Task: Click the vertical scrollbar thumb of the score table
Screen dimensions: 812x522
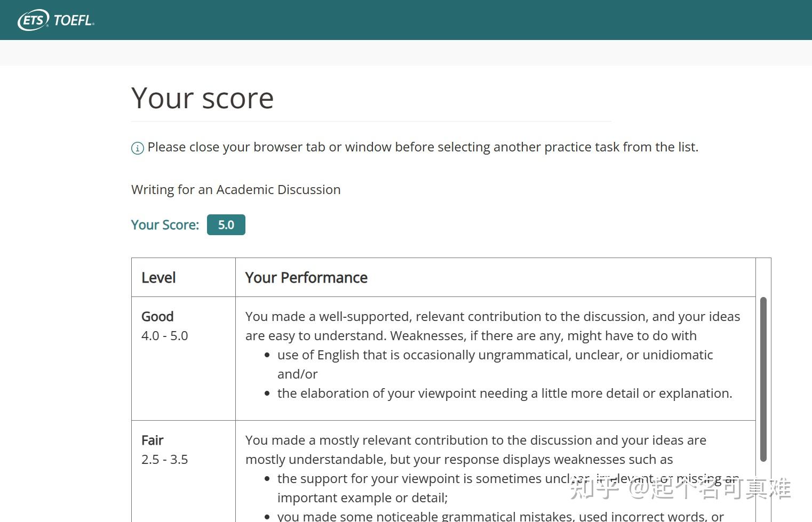Action: pos(763,379)
